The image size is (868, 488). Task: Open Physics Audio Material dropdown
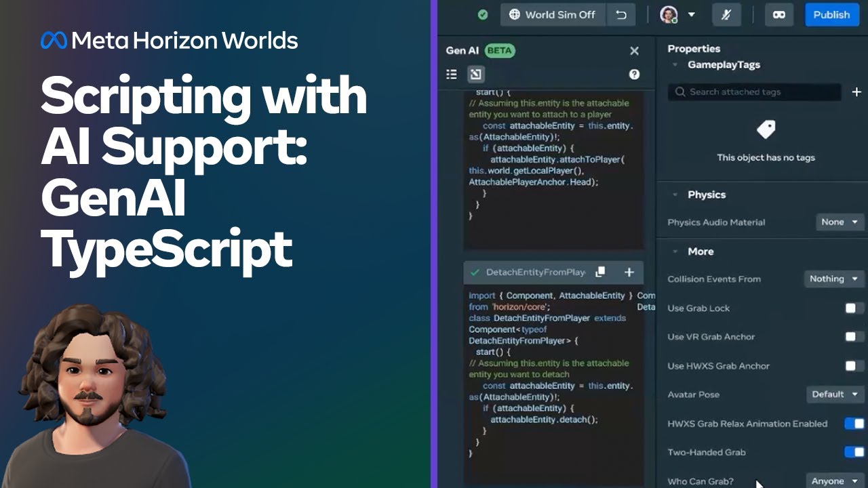tap(840, 222)
